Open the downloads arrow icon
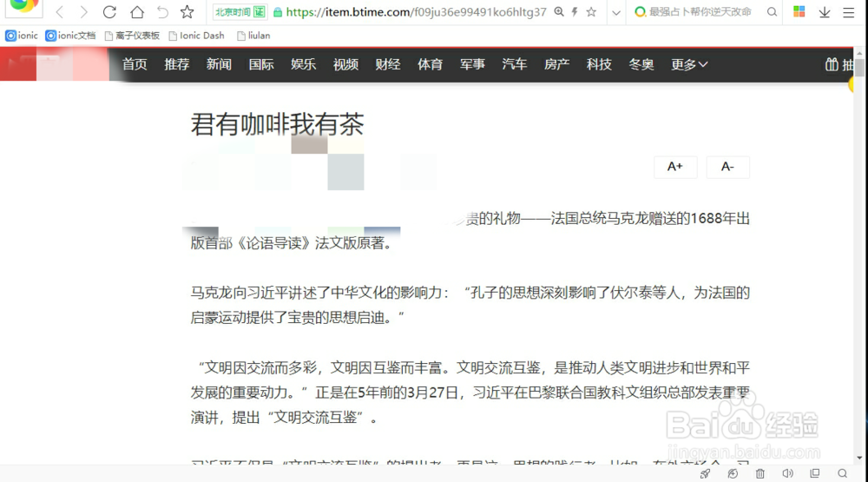 [x=825, y=11]
